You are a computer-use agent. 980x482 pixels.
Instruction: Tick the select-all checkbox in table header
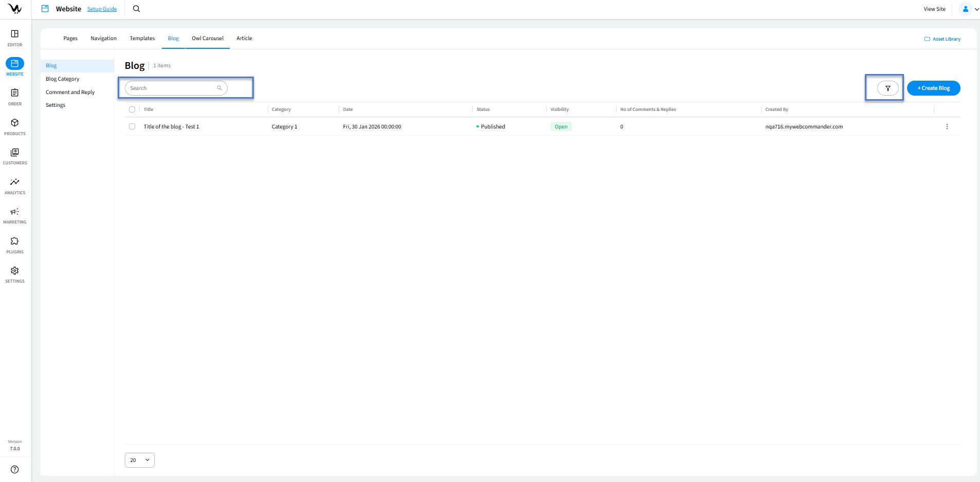point(132,109)
